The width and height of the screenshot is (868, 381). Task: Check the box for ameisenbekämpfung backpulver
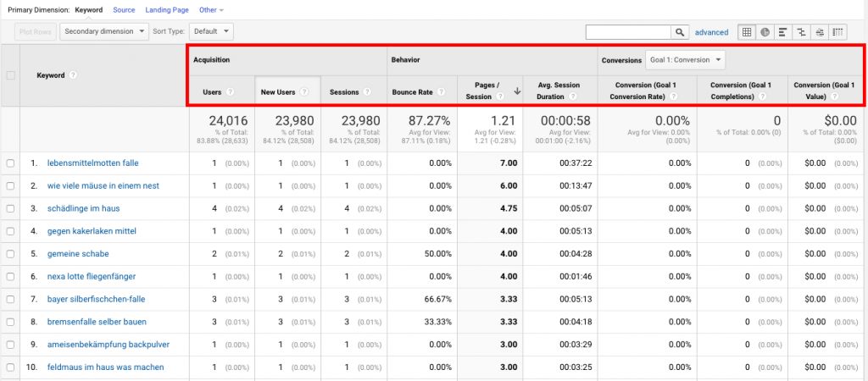point(10,345)
